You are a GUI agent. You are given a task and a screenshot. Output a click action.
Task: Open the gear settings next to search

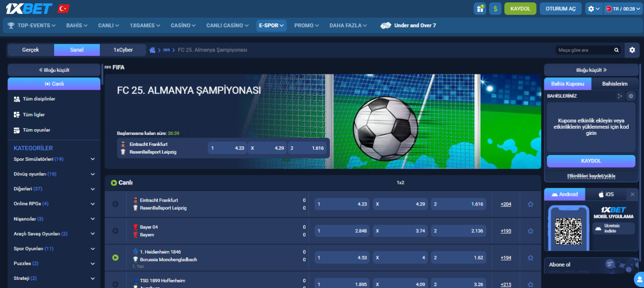[632, 50]
